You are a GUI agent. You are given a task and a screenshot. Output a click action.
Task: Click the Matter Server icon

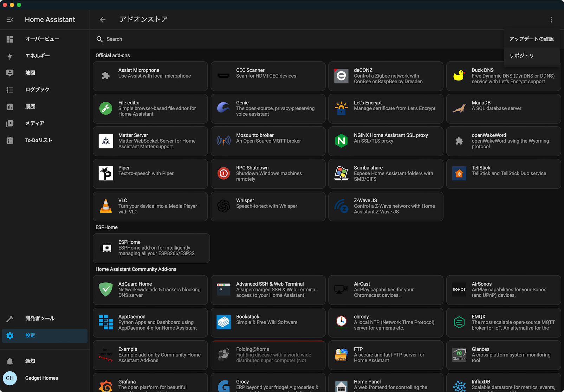(106, 141)
